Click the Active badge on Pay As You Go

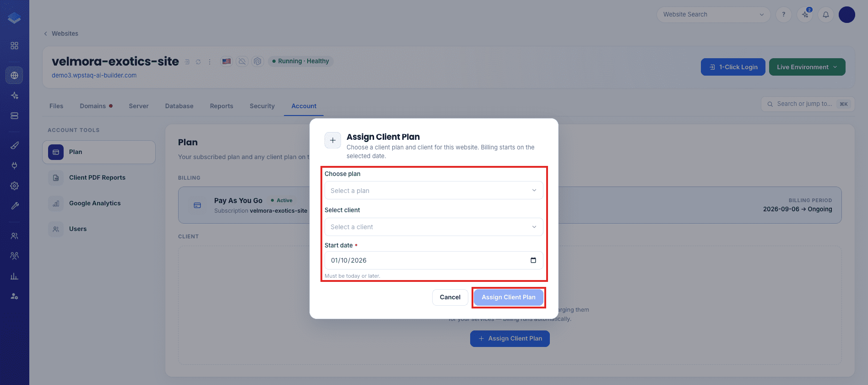tap(282, 200)
